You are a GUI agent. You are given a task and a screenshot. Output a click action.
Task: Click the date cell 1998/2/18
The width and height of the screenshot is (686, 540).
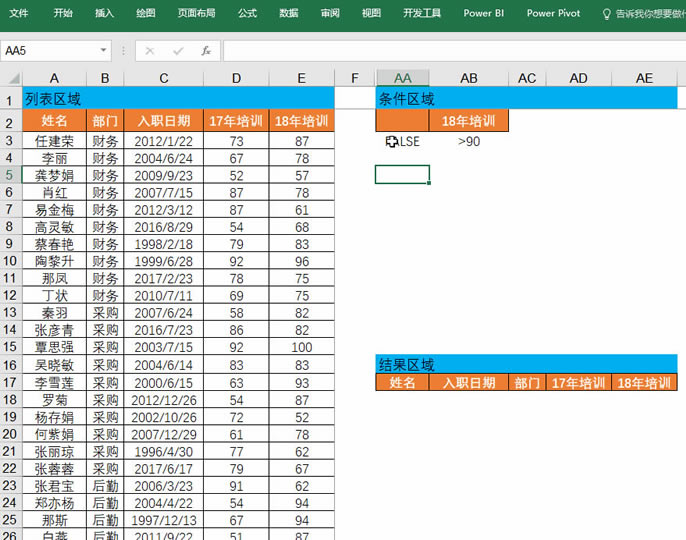(164, 244)
